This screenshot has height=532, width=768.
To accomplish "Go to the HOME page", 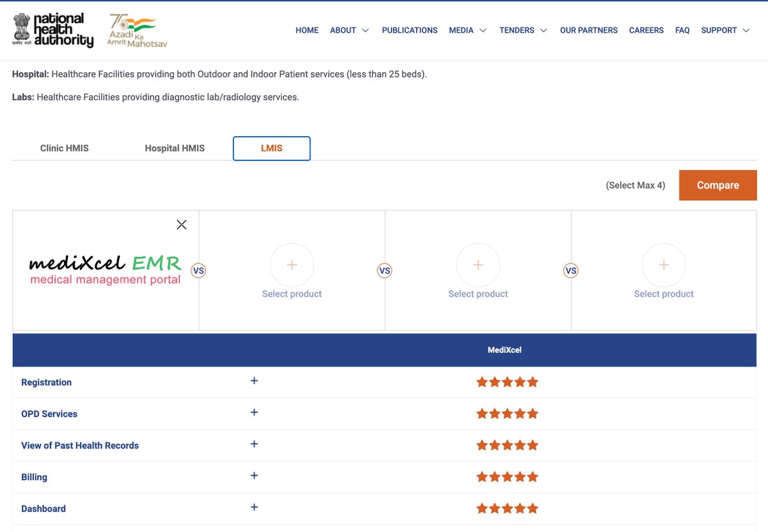I will pos(307,30).
